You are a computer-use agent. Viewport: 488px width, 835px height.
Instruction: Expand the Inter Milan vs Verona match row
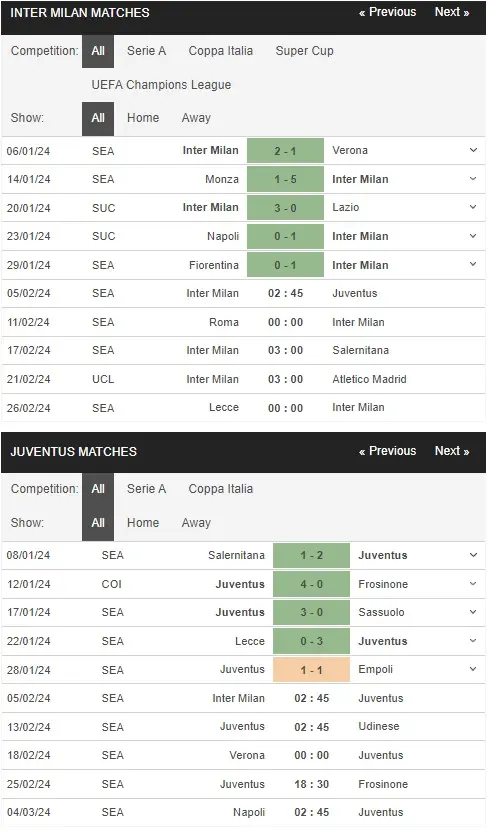coord(473,150)
